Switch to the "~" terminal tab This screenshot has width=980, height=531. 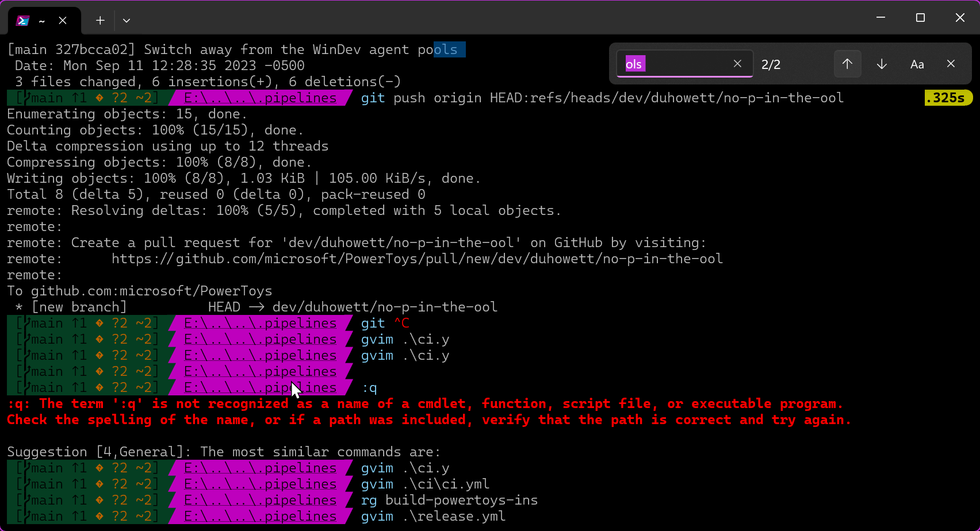[x=41, y=20]
